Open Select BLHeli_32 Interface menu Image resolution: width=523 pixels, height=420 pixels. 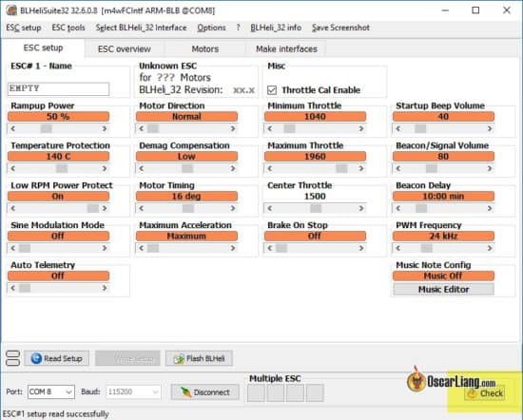[141, 28]
